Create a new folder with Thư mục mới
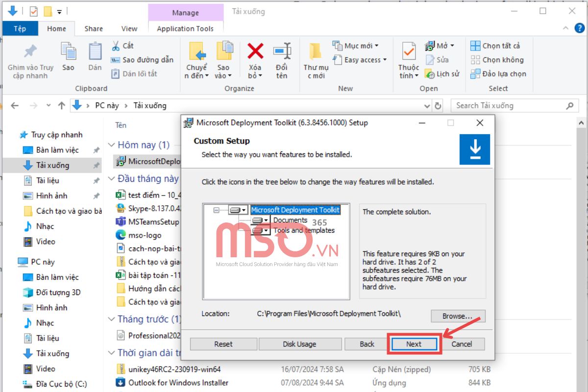Viewport: 588px width, 392px height. pos(316,60)
